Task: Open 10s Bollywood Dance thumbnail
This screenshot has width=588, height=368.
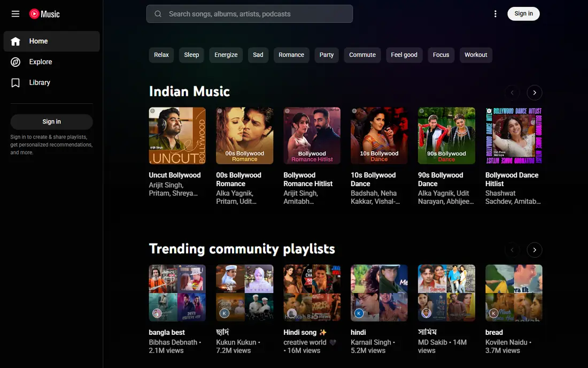Action: point(379,136)
